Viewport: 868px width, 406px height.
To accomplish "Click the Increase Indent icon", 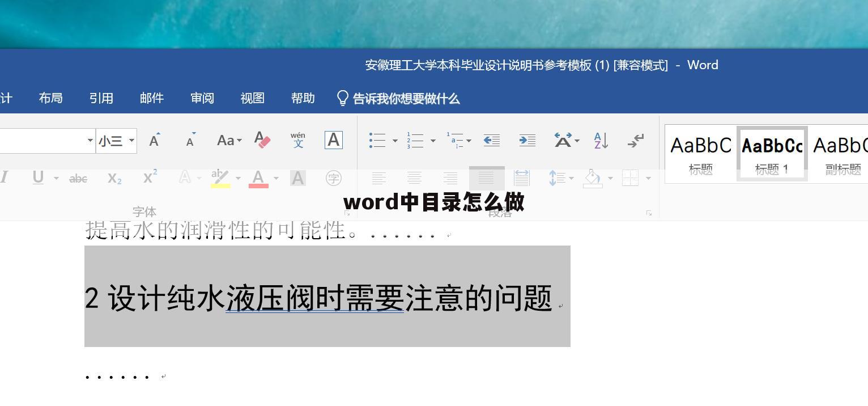I will 526,140.
